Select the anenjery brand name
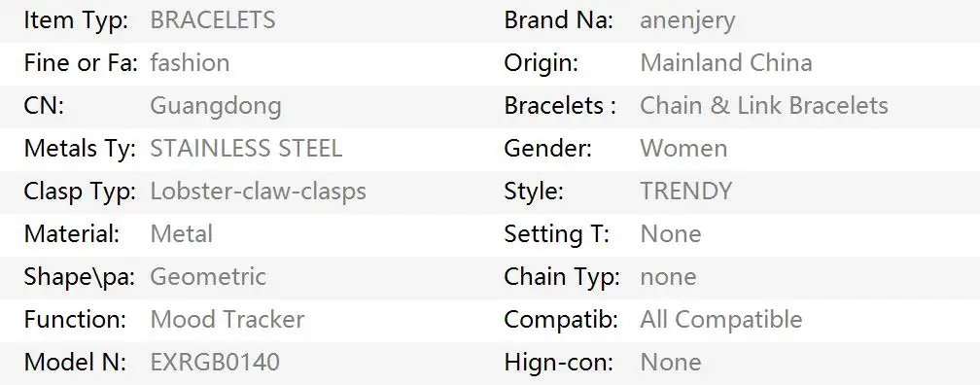 click(687, 21)
